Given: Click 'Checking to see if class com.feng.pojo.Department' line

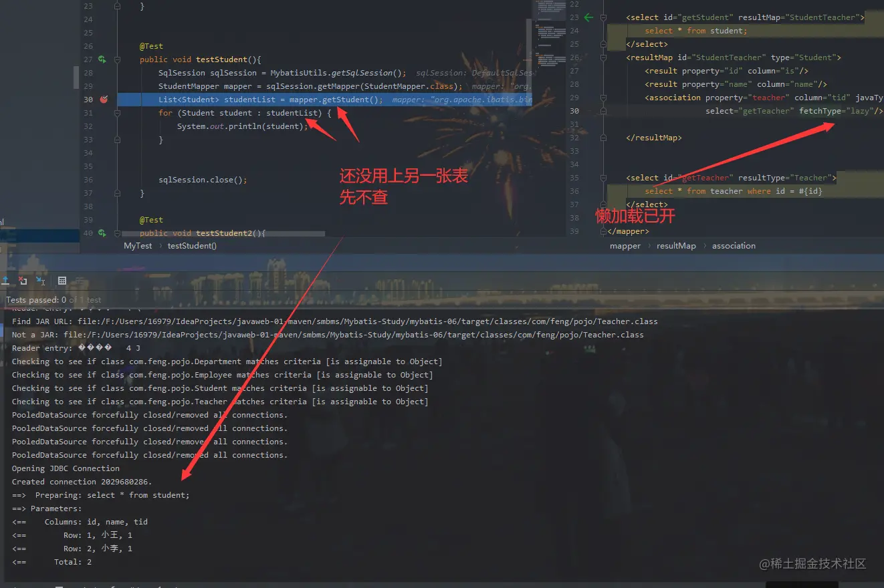Looking at the screenshot, I should 227,361.
